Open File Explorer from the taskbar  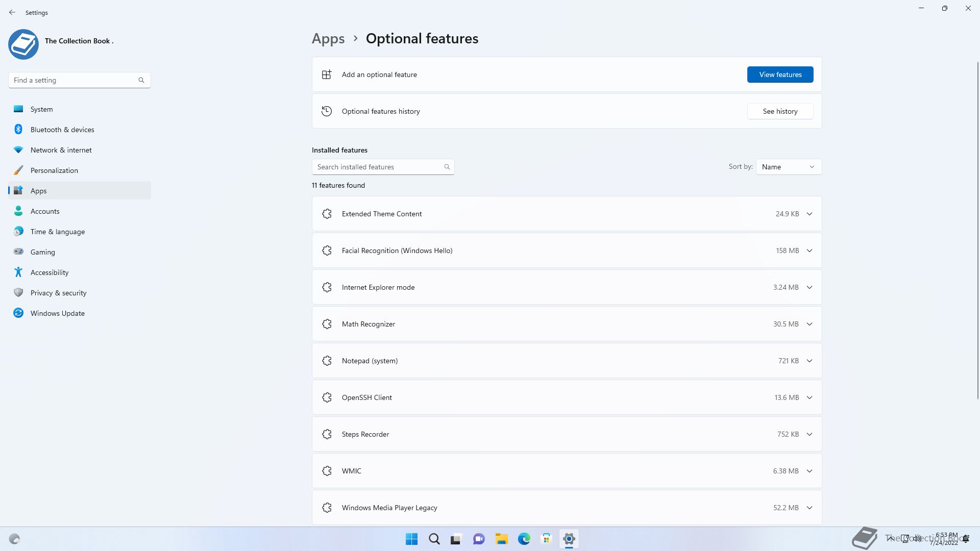501,539
